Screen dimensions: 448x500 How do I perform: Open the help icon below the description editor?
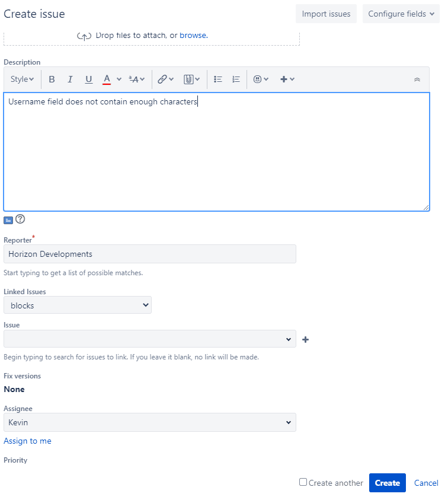(x=20, y=219)
